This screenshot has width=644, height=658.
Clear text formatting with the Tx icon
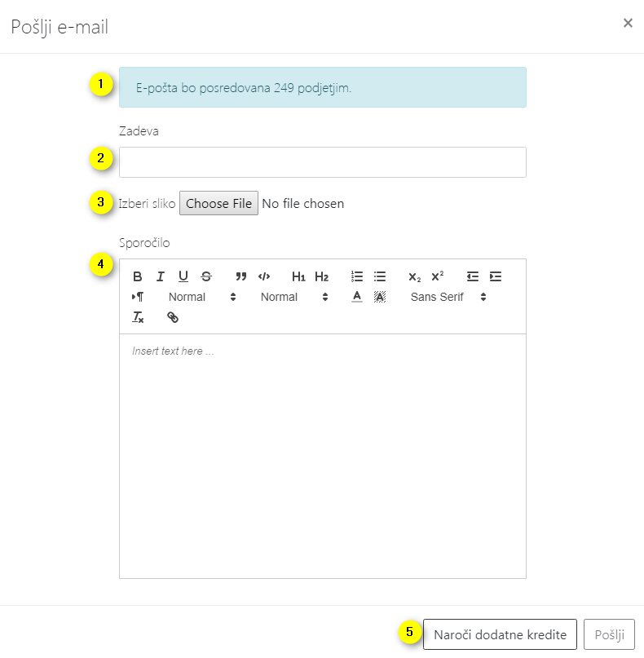pyautogui.click(x=138, y=317)
